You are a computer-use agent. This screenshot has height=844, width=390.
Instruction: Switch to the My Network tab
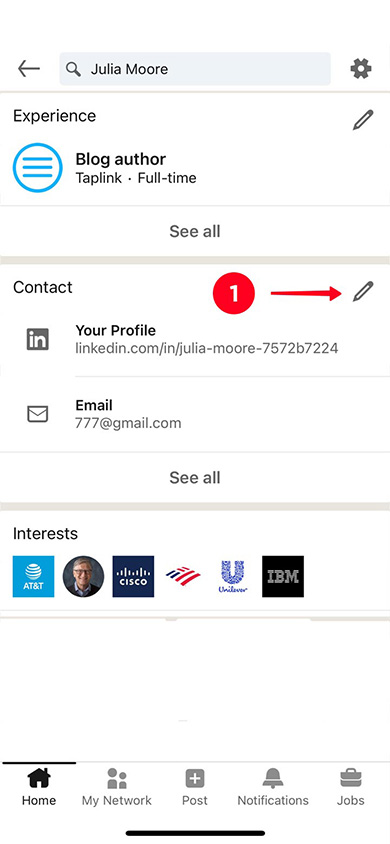tap(117, 786)
